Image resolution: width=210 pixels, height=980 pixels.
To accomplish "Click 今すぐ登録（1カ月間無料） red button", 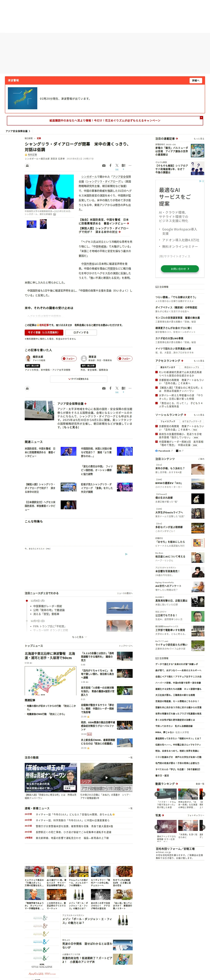I will [x=44, y=333].
